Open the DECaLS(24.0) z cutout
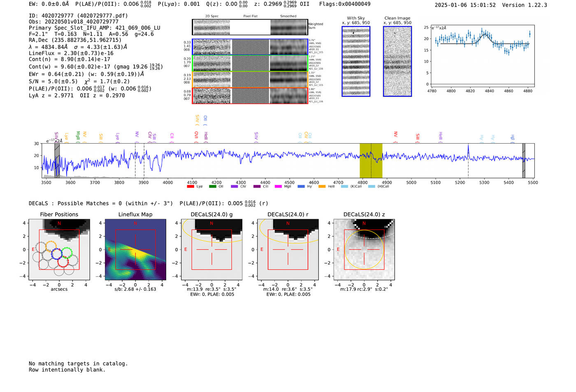The height and width of the screenshot is (392, 576). pos(364,249)
